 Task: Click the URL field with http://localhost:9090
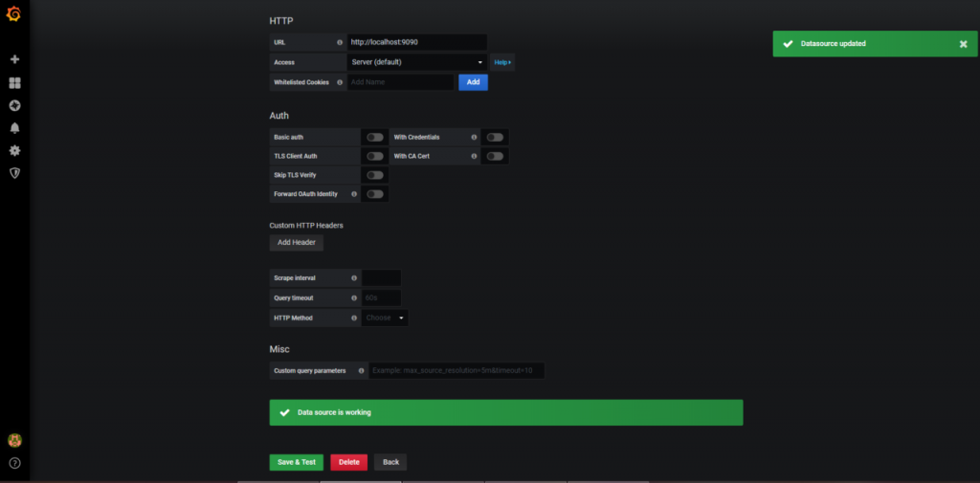[x=417, y=42]
